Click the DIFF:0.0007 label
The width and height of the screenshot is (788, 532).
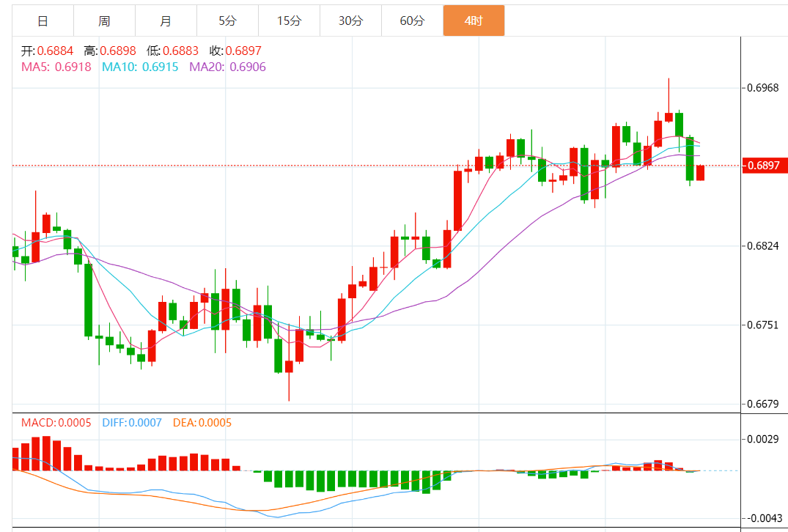tap(132, 423)
